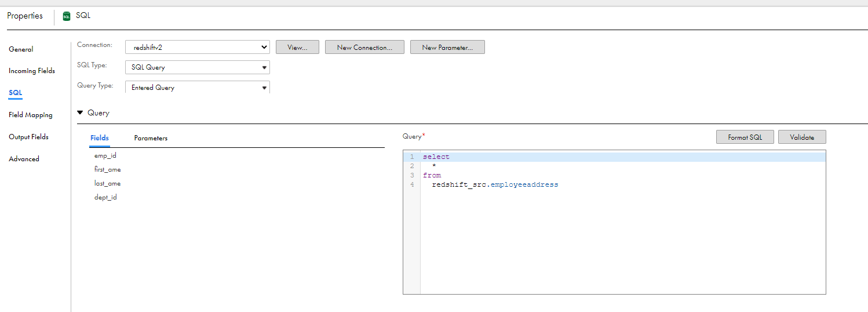Click the Format SQL button
Image resolution: width=868 pixels, height=312 pixels.
click(745, 137)
